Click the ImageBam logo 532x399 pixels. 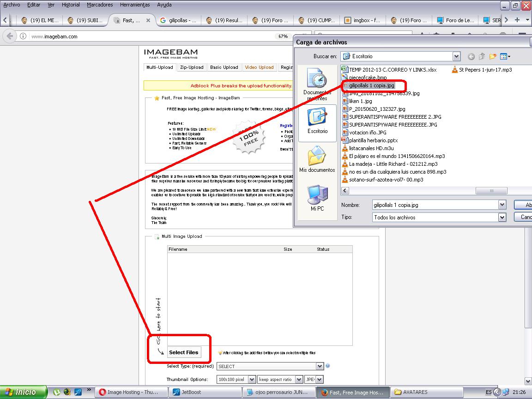(x=171, y=53)
